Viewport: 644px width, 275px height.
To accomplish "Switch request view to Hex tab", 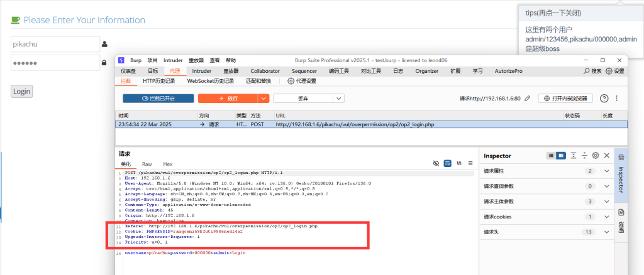I will [x=167, y=163].
